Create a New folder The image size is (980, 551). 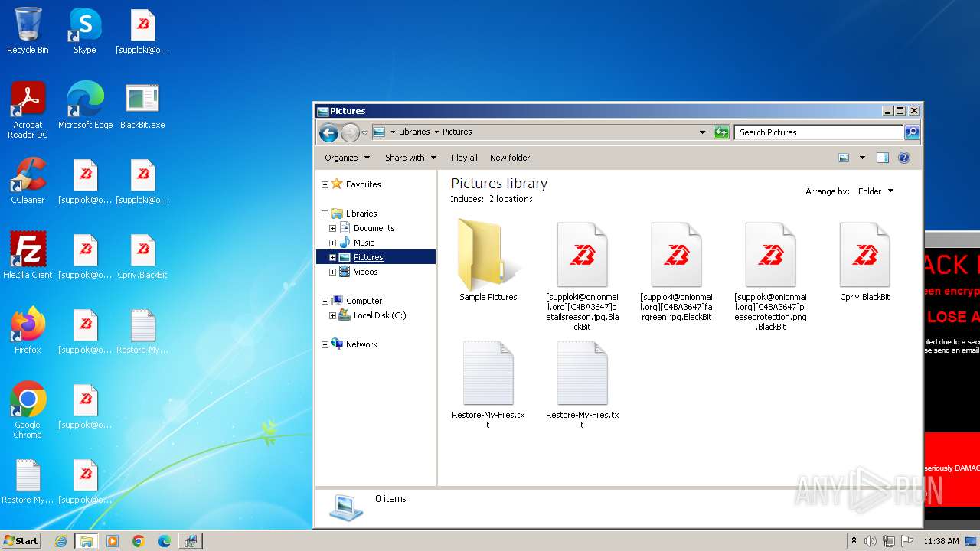coord(510,158)
